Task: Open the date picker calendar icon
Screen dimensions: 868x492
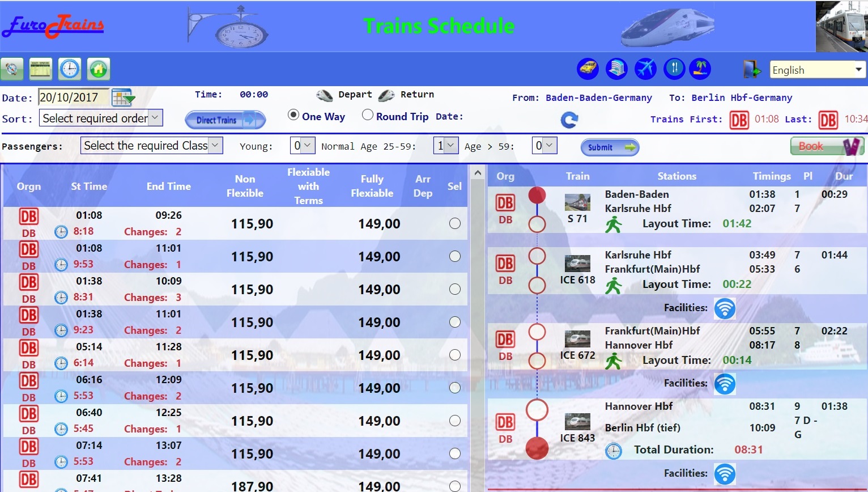Action: point(122,97)
